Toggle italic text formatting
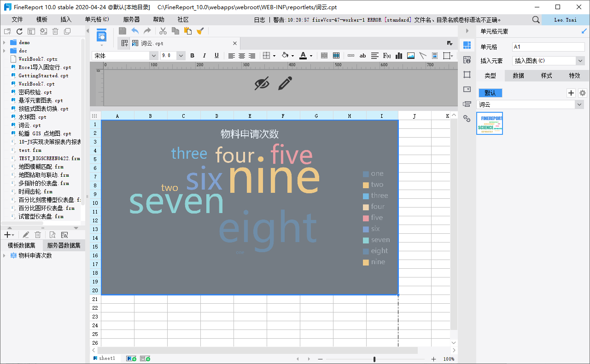This screenshot has width=590, height=364. pyautogui.click(x=204, y=56)
